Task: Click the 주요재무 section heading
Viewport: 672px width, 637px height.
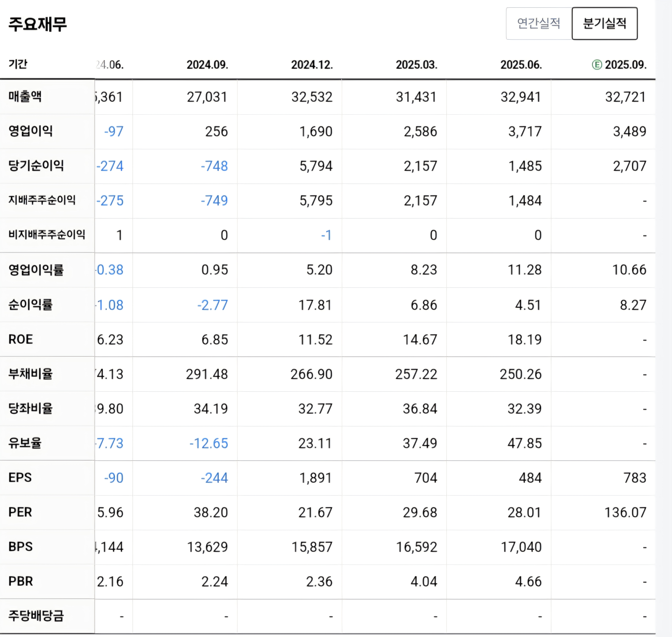Action: pyautogui.click(x=38, y=24)
